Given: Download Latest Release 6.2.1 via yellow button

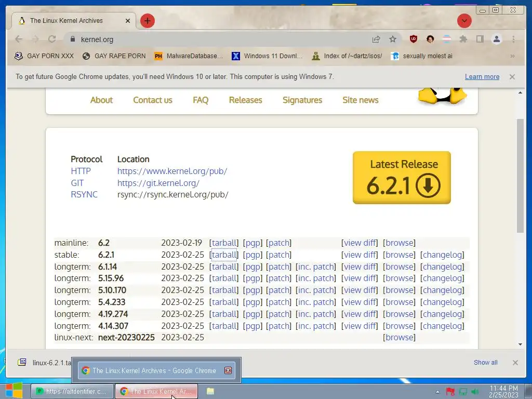Looking at the screenshot, I should 402,178.
